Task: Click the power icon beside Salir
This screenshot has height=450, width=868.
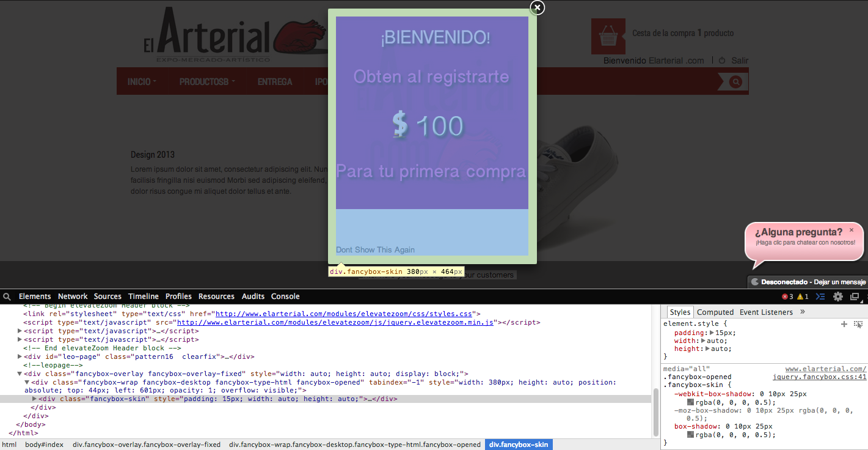Action: click(722, 61)
